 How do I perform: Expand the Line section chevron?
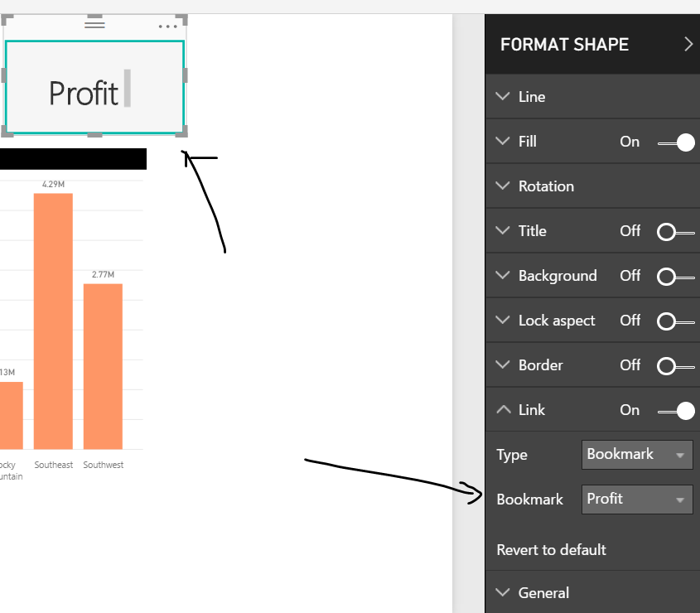503,96
